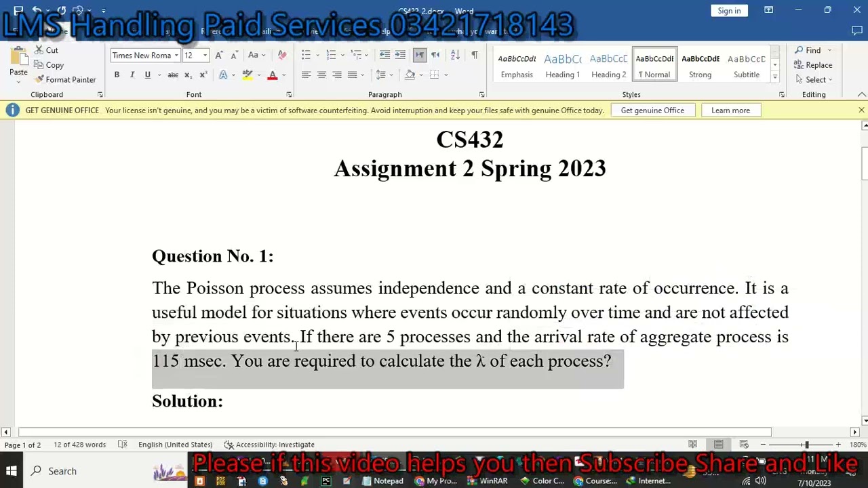Screen dimensions: 868x488
Task: Copy the selected text
Action: click(49, 65)
